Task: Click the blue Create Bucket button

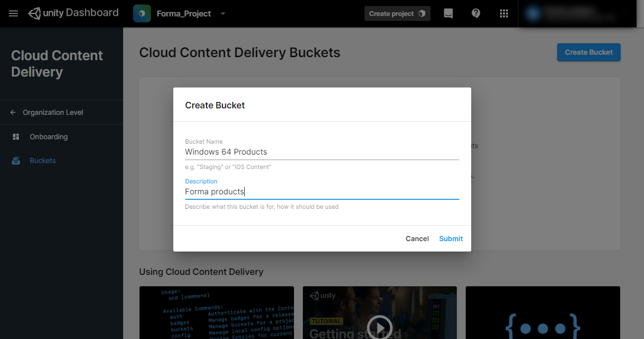Action: point(588,52)
